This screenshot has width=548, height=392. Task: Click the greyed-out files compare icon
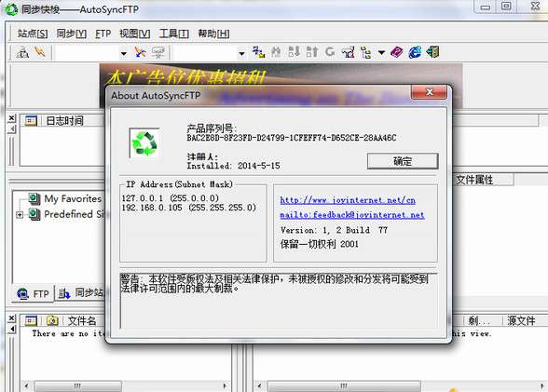(x=276, y=52)
